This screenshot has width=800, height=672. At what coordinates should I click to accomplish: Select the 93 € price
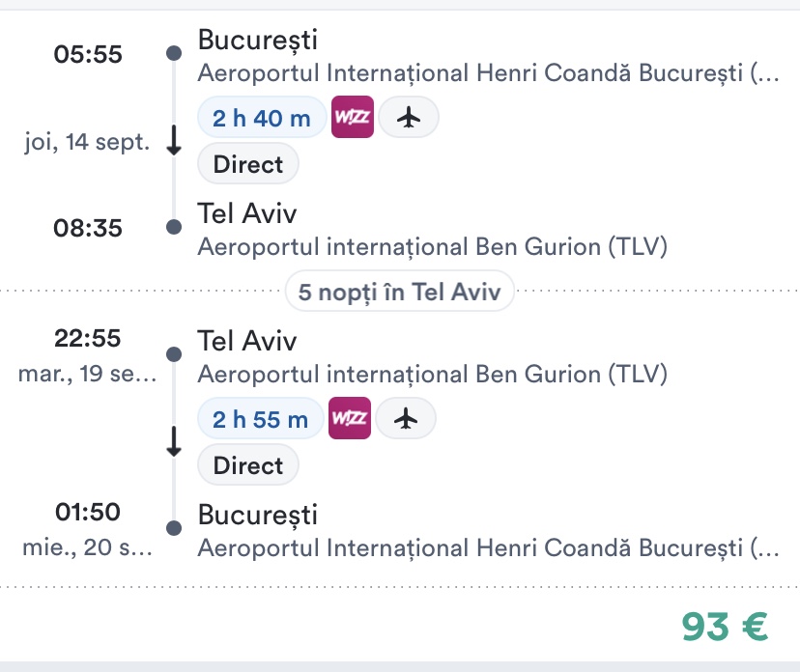tap(725, 627)
